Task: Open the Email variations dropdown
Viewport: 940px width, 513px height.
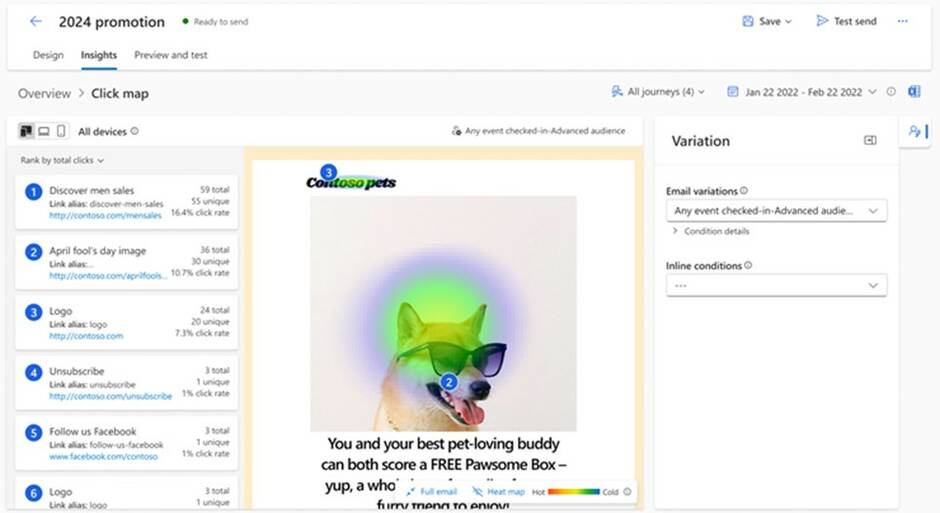Action: click(776, 210)
